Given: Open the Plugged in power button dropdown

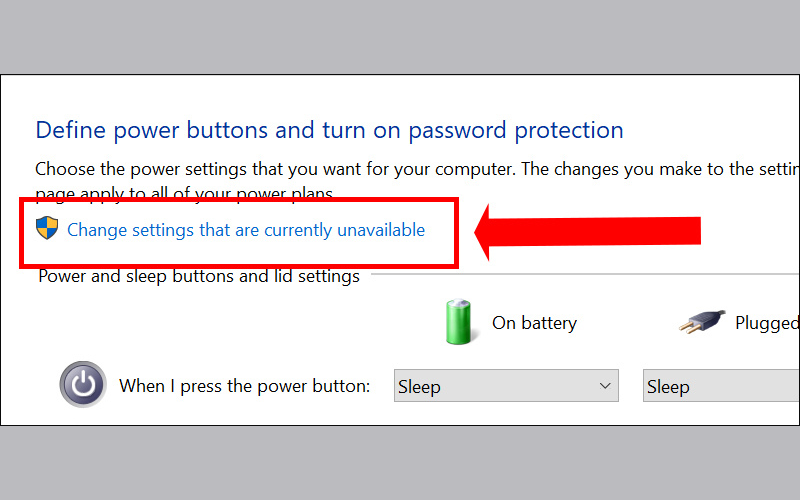Looking at the screenshot, I should coord(720,386).
